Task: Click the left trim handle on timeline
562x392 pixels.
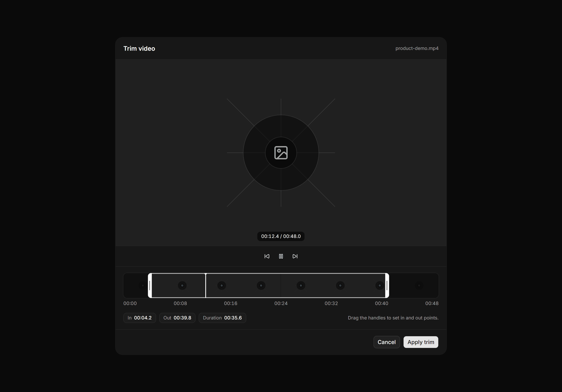Action: (x=150, y=285)
